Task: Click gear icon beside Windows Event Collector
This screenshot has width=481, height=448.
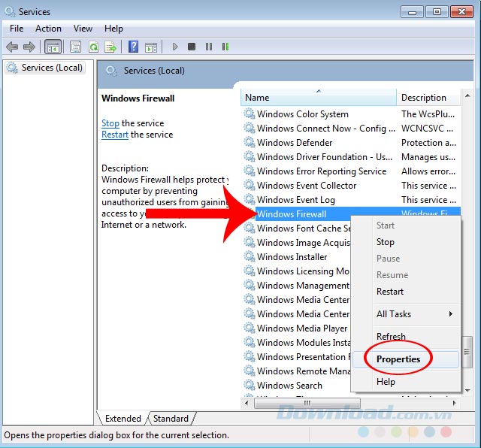Action: point(250,186)
